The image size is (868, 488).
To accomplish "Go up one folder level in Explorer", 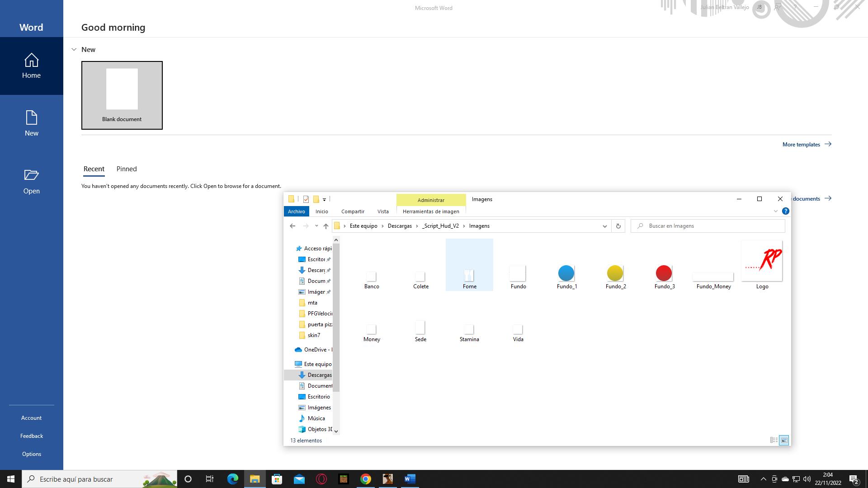I will (x=325, y=226).
